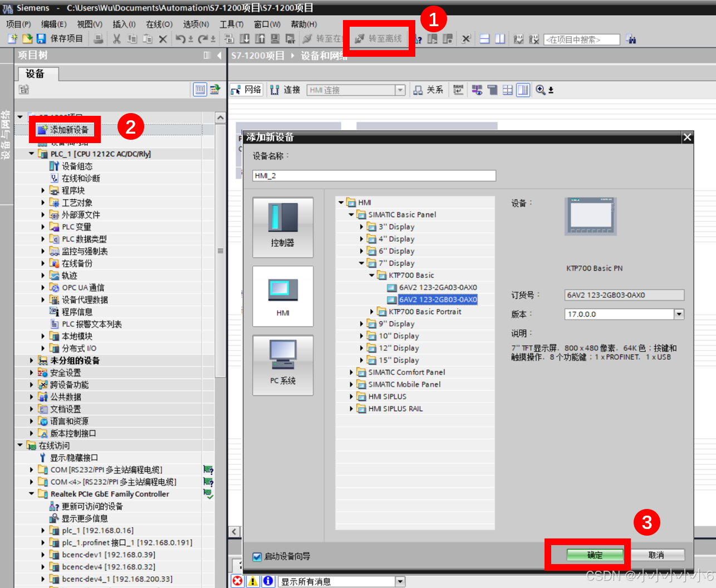Click the print toolbar icon
The height and width of the screenshot is (588, 716).
click(99, 39)
